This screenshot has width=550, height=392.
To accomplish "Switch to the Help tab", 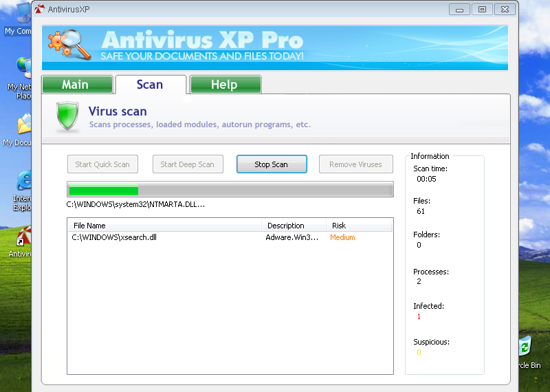I will [225, 85].
